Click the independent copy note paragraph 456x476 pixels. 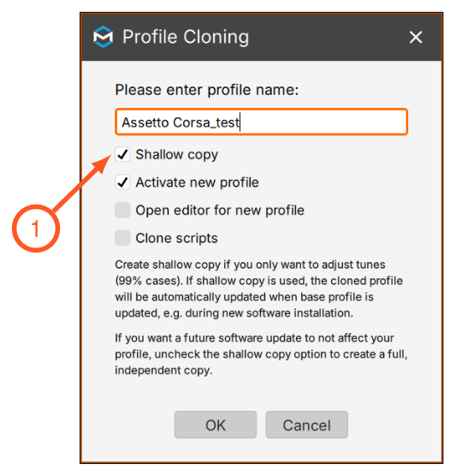[x=261, y=354]
